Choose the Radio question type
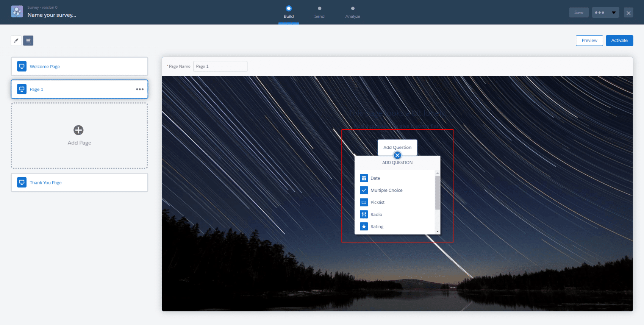Viewport: 644px width, 325px height. (x=376, y=214)
